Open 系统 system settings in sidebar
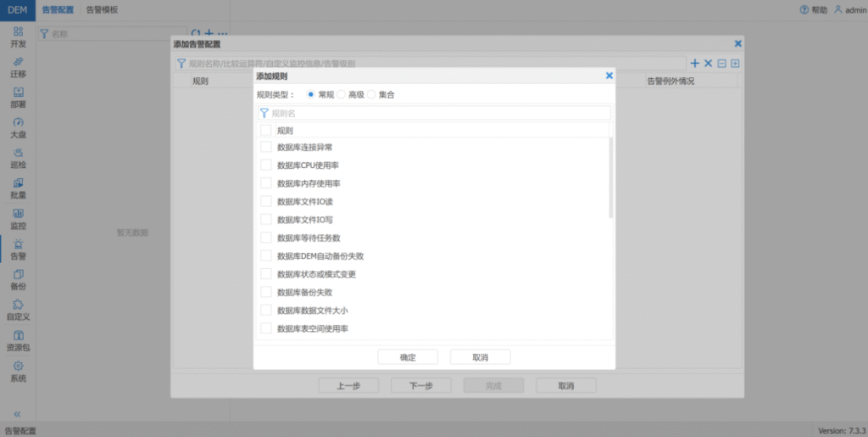The height and width of the screenshot is (437, 868). 18,371
